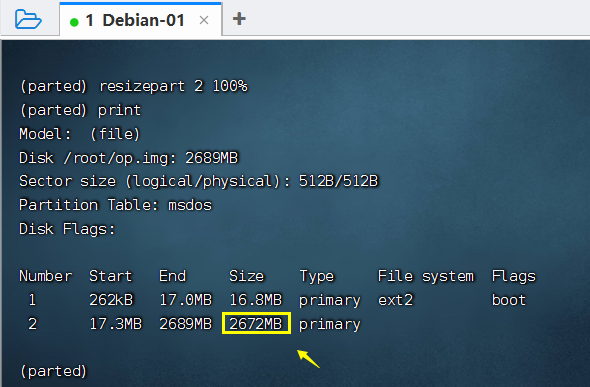The height and width of the screenshot is (387, 590).
Task: Click 'primary' type in partition 2 row
Action: click(330, 324)
